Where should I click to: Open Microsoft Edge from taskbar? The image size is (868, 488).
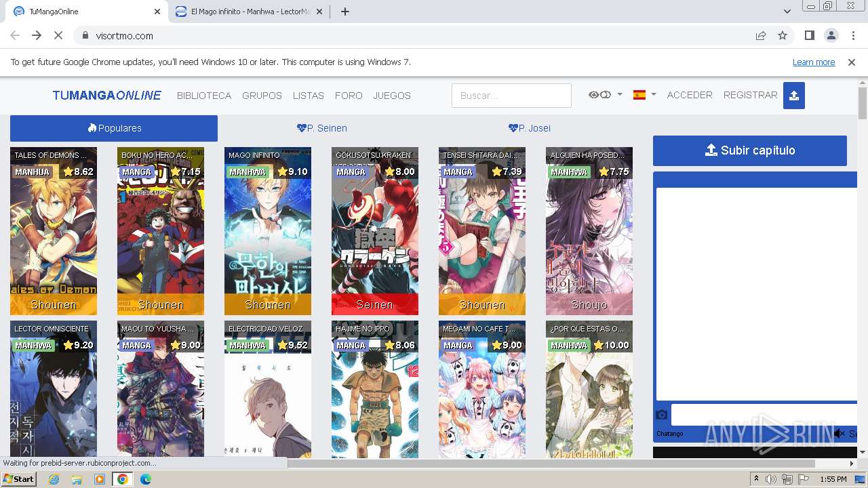tap(145, 479)
